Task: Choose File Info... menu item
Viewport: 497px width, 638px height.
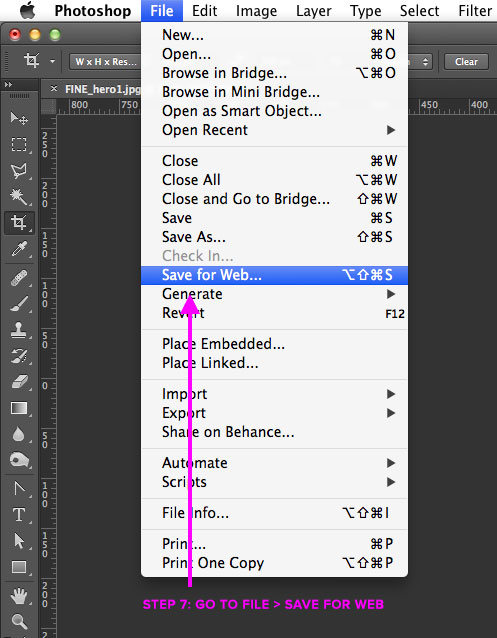Action: coord(274,513)
